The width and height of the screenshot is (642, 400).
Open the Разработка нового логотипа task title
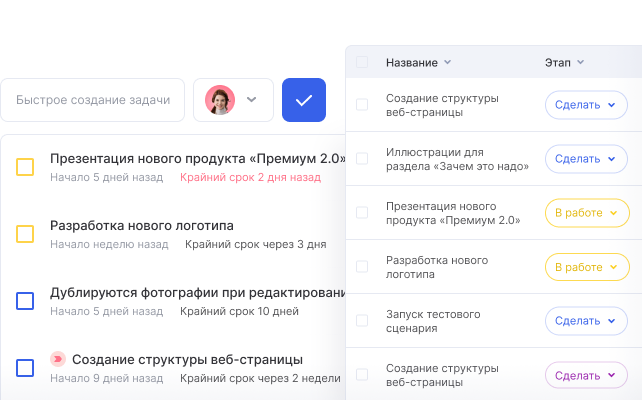click(x=142, y=226)
